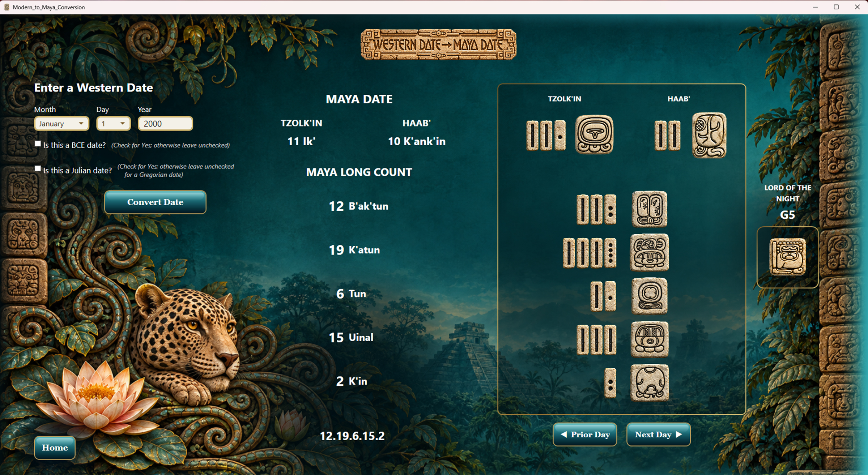This screenshot has height=475, width=868.
Task: Click the K'in two-dot numeral
Action: (x=610, y=383)
